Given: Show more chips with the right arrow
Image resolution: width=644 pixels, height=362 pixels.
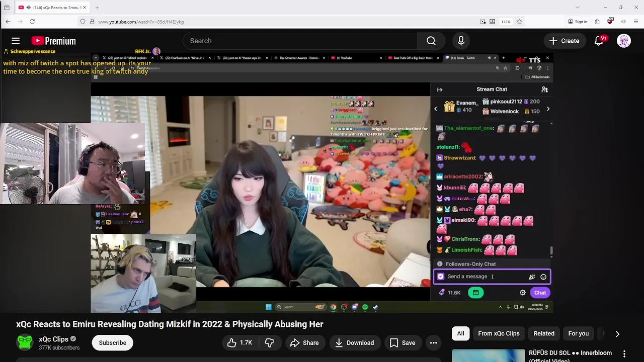Looking at the screenshot, I should click(x=617, y=333).
